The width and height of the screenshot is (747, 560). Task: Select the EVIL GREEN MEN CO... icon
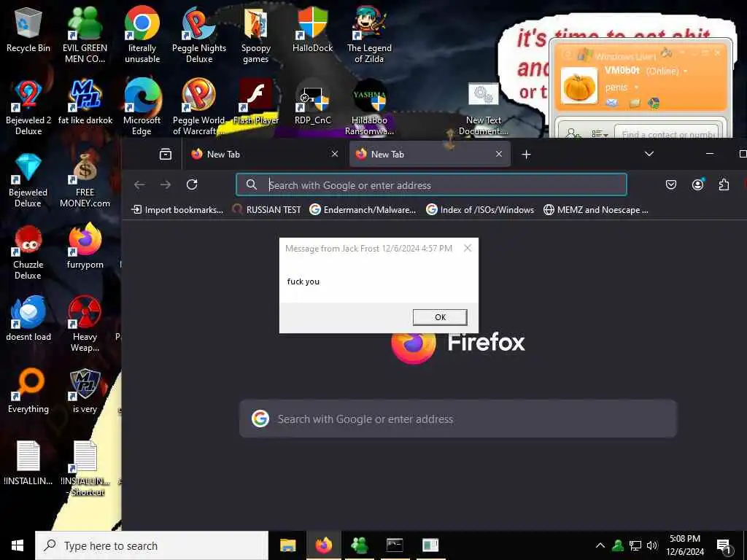[x=85, y=34]
